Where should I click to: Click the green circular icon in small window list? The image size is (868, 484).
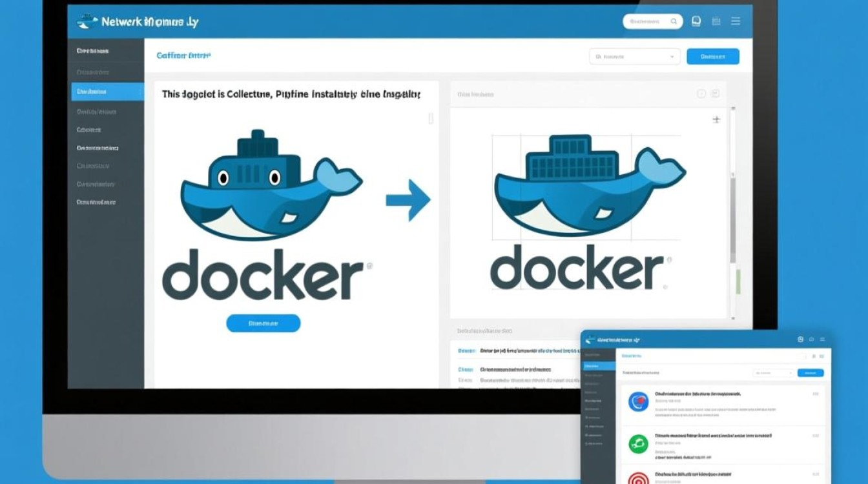[x=638, y=443]
